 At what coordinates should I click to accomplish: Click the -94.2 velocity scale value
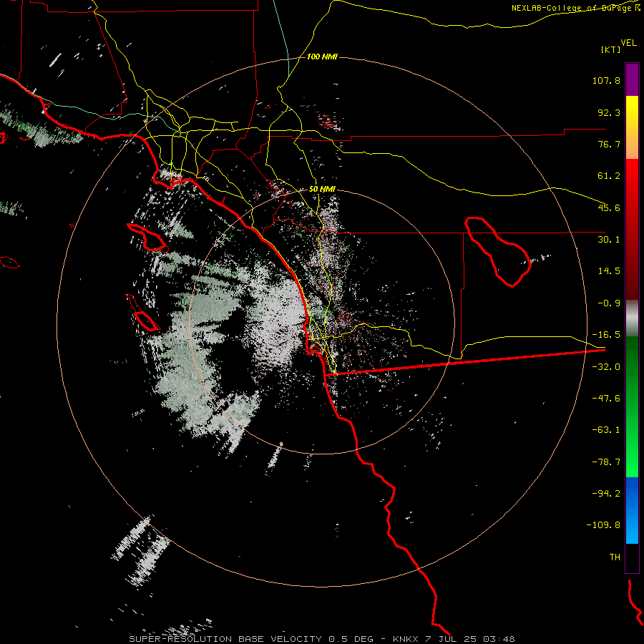[x=606, y=493]
